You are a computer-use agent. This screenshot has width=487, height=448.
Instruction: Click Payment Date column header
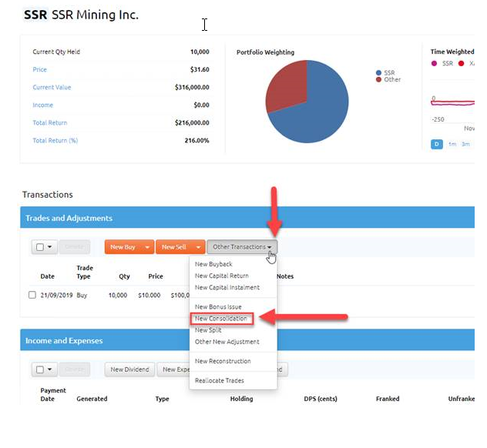click(x=53, y=395)
